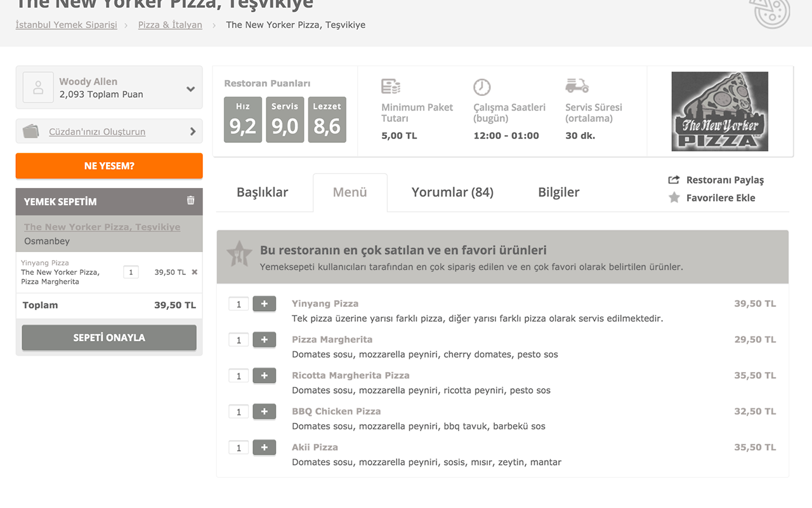Click the quantity field beside Pizza Margherita
This screenshot has width=812, height=508.
click(239, 340)
